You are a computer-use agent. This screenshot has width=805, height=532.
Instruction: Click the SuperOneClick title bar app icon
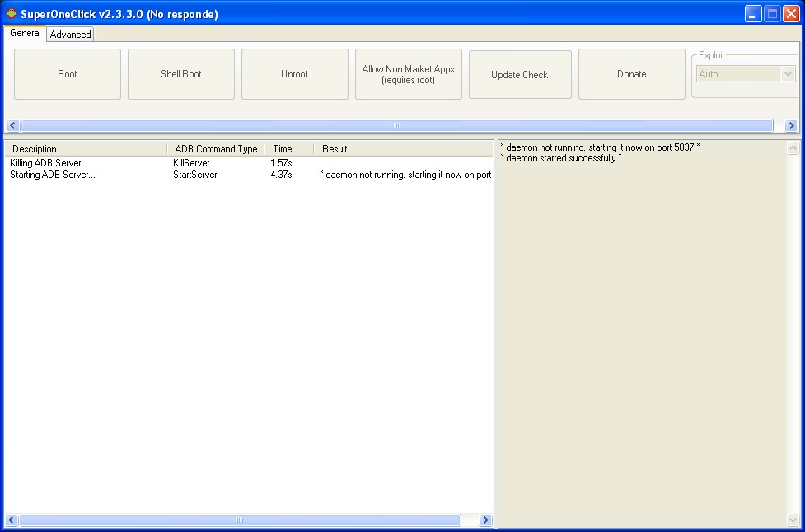12,13
